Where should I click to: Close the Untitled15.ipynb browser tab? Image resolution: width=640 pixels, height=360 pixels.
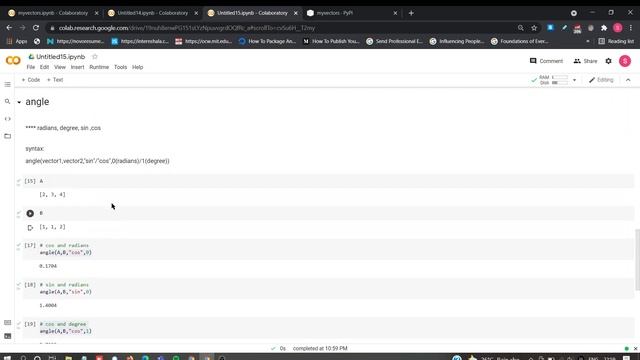(296, 13)
